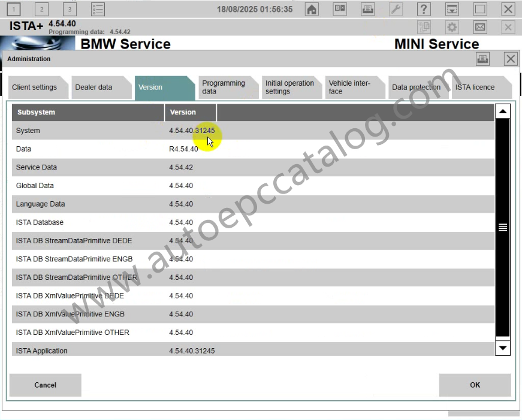Select ISTA DB StreamDataPrimitive DEDE row
This screenshot has height=420, width=522.
point(253,241)
